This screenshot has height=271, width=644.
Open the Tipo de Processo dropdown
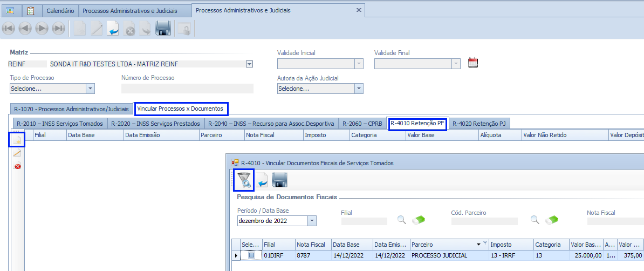click(x=91, y=89)
